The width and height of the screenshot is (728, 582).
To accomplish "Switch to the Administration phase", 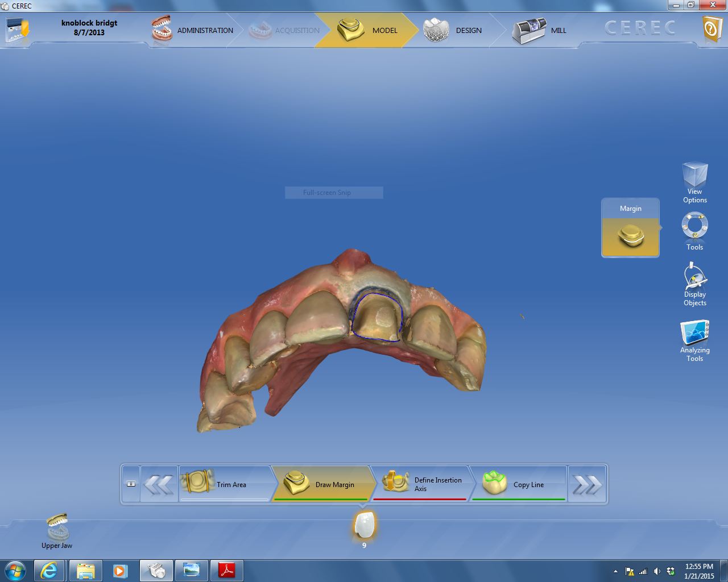I will (193, 30).
